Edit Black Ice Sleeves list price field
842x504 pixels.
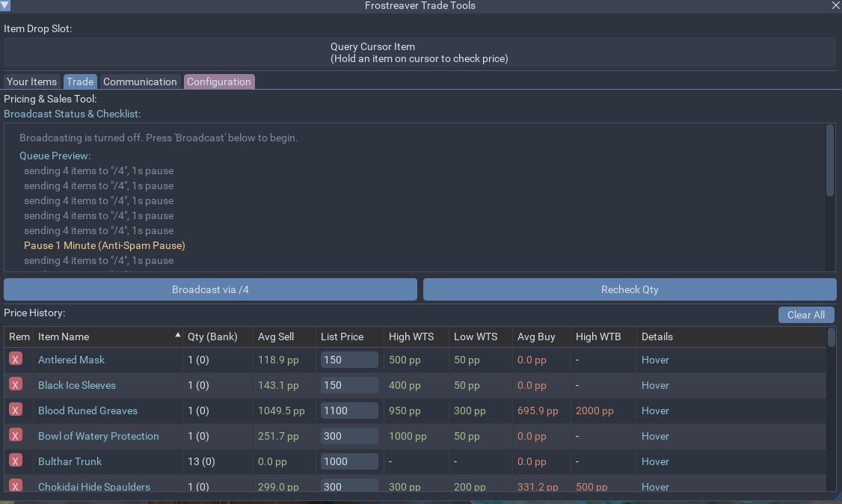click(x=349, y=385)
